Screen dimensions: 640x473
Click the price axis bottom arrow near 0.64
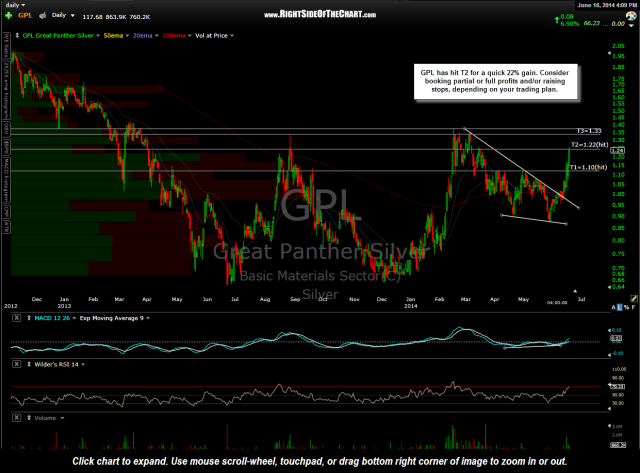click(x=609, y=287)
